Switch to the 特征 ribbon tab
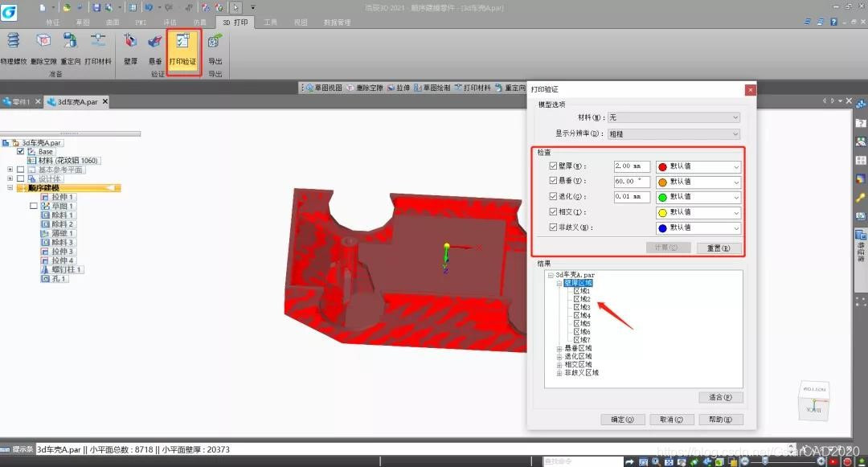 (52, 23)
